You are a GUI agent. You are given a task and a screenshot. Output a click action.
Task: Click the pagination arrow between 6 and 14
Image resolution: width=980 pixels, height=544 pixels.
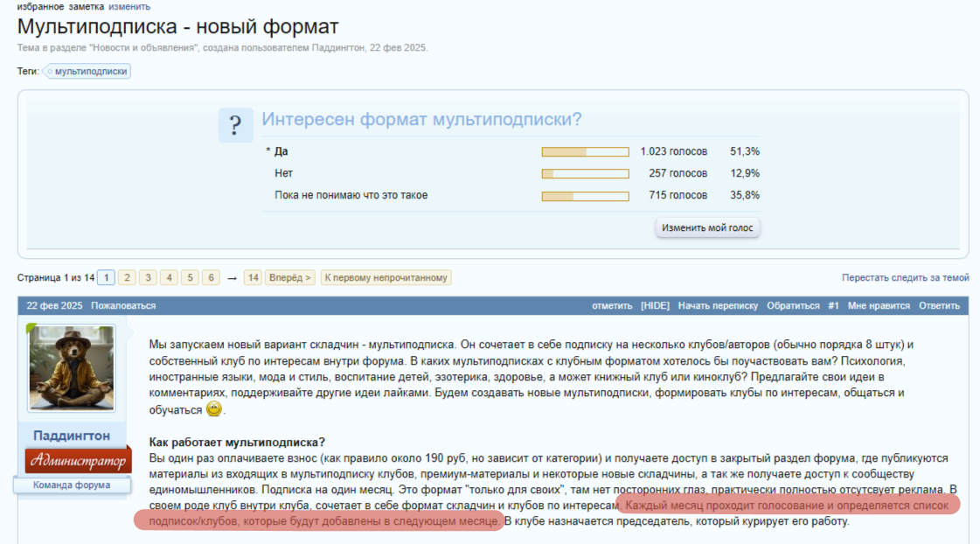(232, 278)
